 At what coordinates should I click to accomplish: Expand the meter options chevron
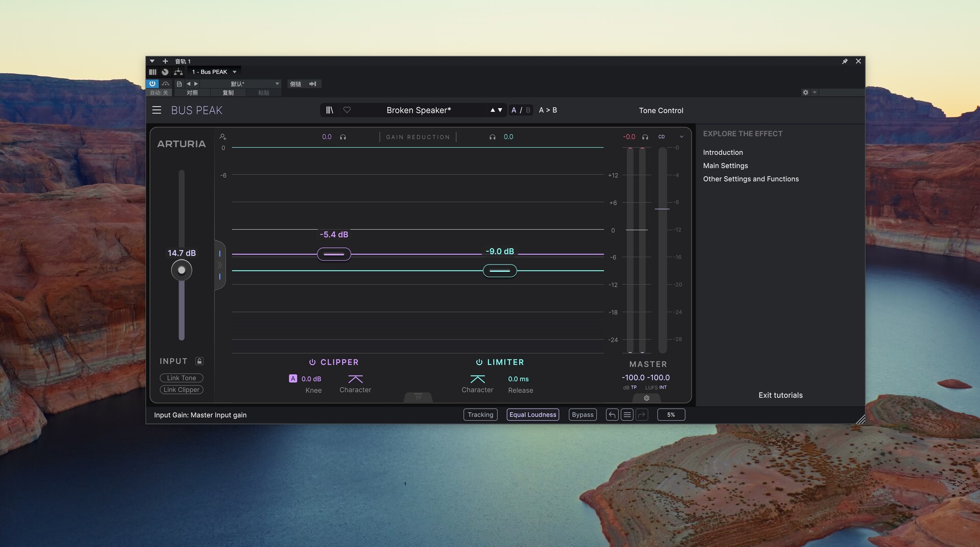point(681,137)
